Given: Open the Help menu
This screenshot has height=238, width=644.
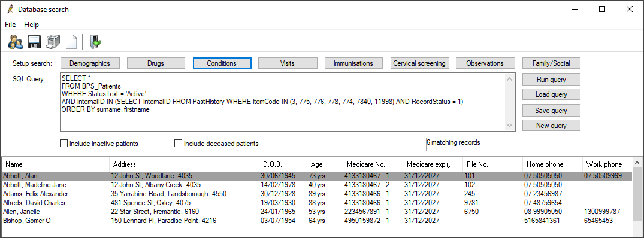Looking at the screenshot, I should click(x=31, y=25).
